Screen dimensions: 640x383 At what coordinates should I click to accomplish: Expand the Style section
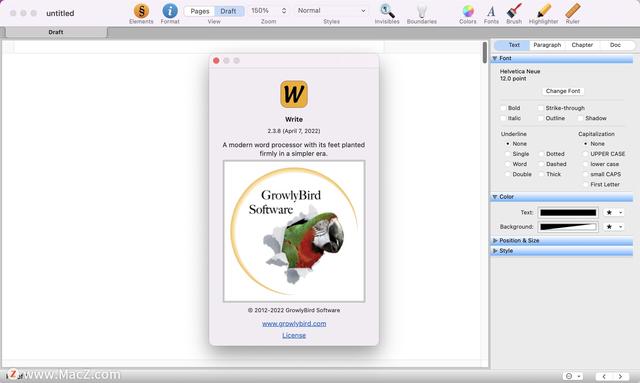[x=495, y=251]
